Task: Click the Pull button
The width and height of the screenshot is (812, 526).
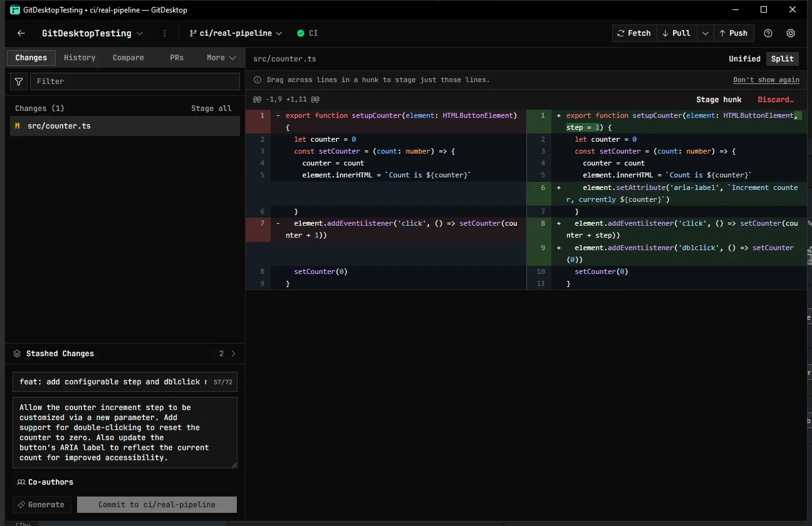Action: (x=677, y=33)
